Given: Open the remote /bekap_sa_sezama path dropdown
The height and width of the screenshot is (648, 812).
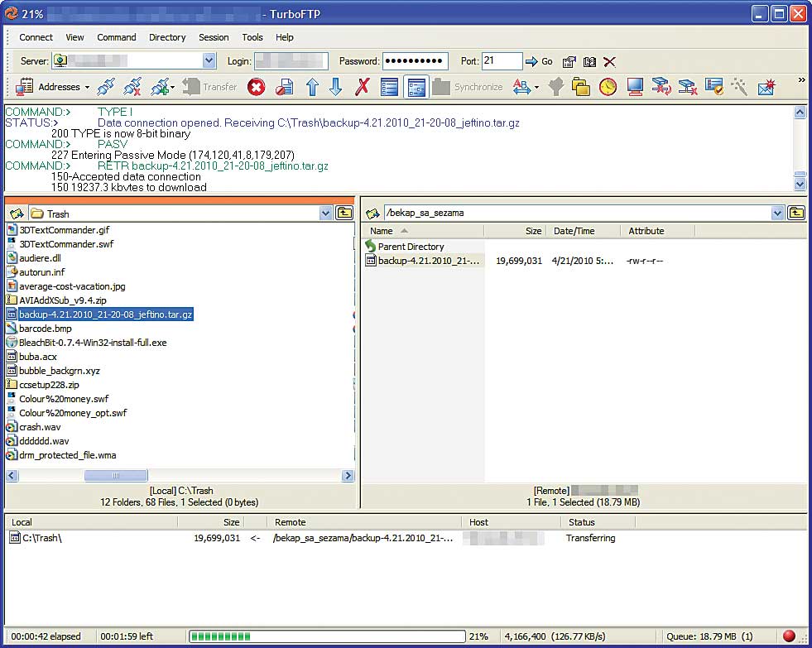Looking at the screenshot, I should [777, 213].
